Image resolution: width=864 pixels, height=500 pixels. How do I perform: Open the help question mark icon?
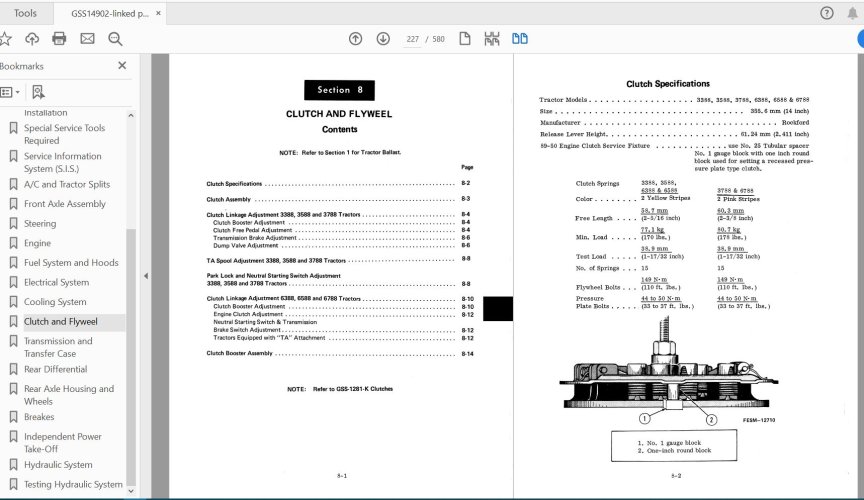click(x=826, y=13)
